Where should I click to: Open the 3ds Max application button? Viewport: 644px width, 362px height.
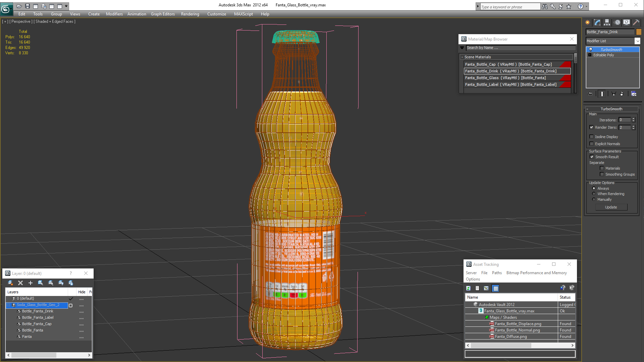[x=6, y=9]
